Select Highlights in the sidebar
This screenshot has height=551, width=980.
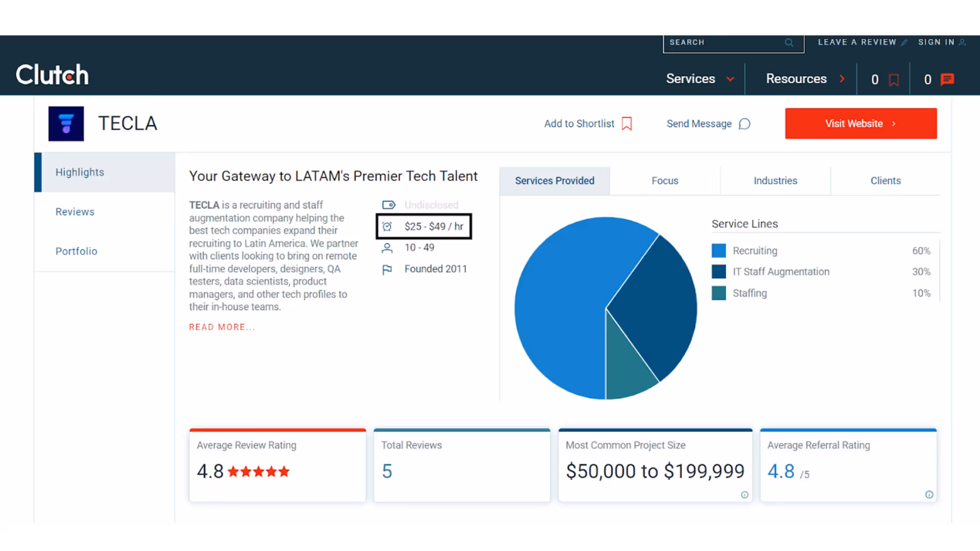click(105, 172)
